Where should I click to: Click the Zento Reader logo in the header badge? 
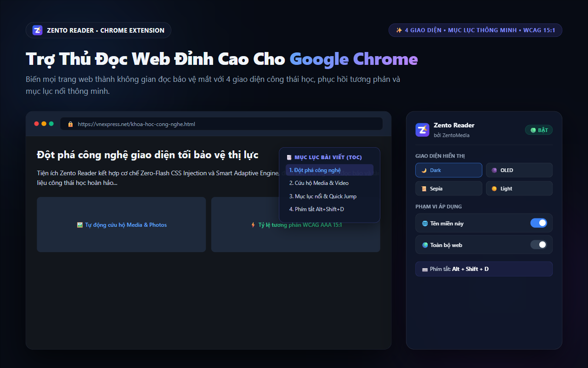click(38, 30)
